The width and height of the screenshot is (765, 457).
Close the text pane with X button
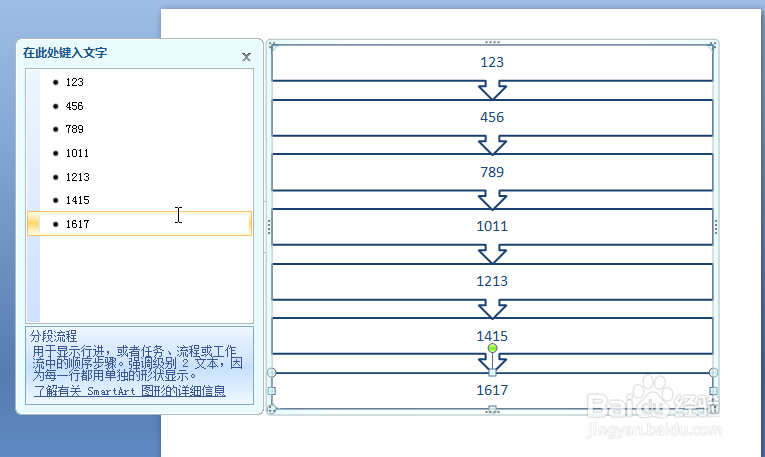tap(246, 57)
